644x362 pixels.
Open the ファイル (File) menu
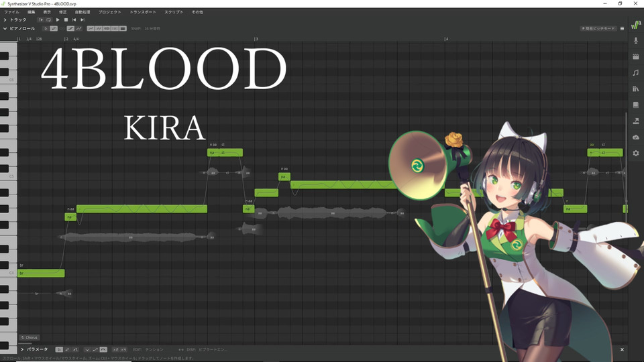[11, 12]
